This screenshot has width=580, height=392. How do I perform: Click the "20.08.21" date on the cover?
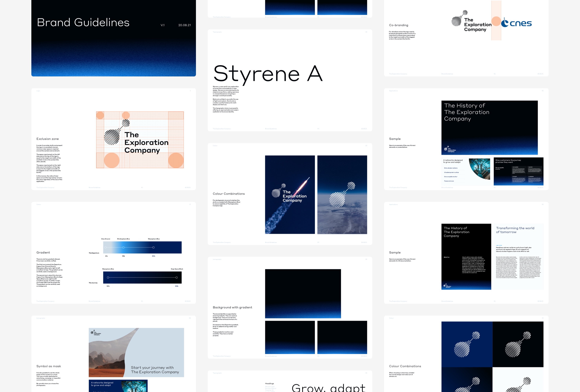tap(184, 25)
